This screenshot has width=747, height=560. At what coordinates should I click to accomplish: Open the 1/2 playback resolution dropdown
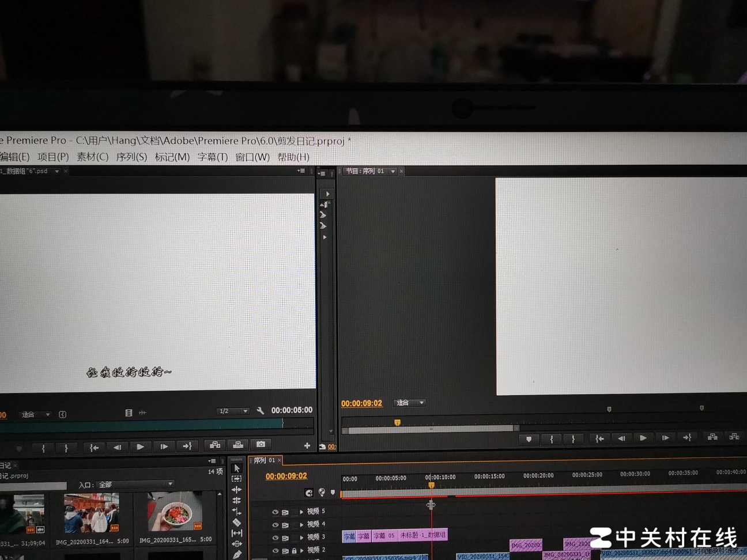pos(233,411)
